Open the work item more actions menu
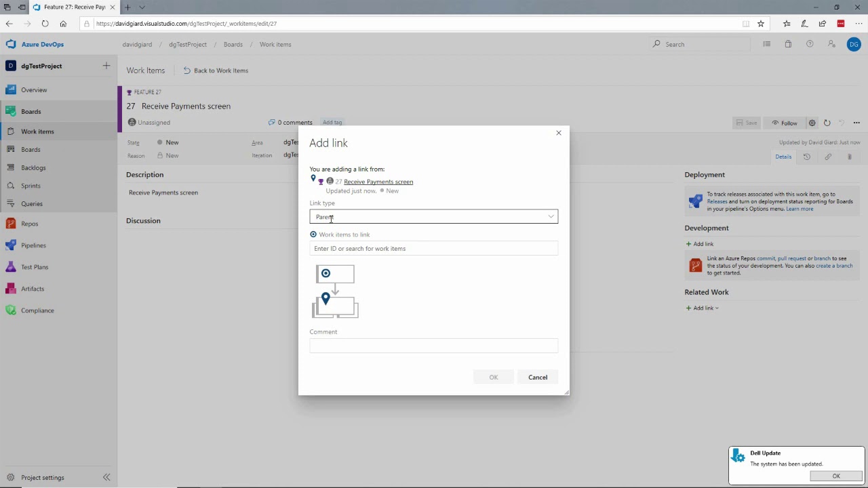Image resolution: width=868 pixels, height=488 pixels. (856, 123)
